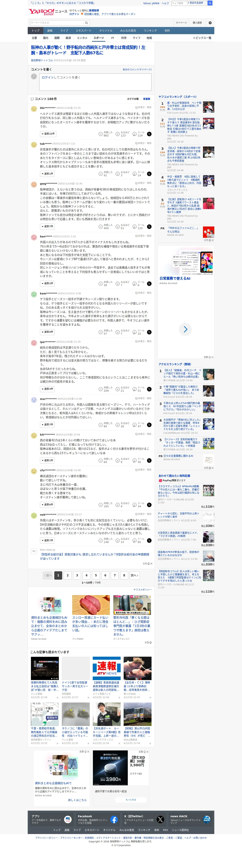Open the マイページ header button
Screen dimensions: 242x868
181,23
